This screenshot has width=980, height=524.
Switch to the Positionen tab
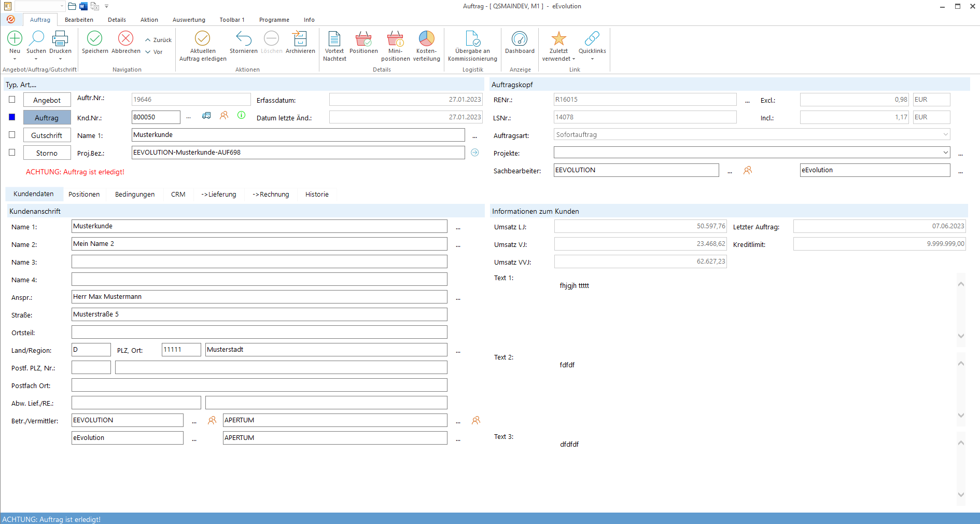point(84,195)
